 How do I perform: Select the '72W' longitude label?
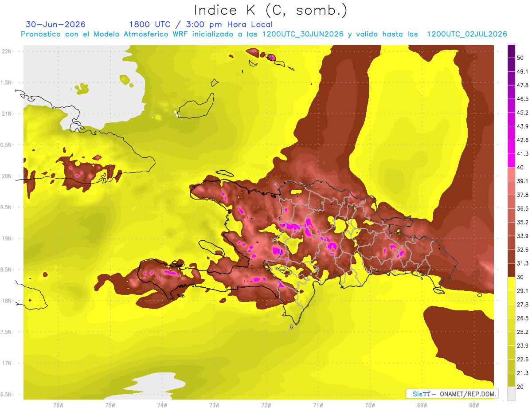point(266,405)
